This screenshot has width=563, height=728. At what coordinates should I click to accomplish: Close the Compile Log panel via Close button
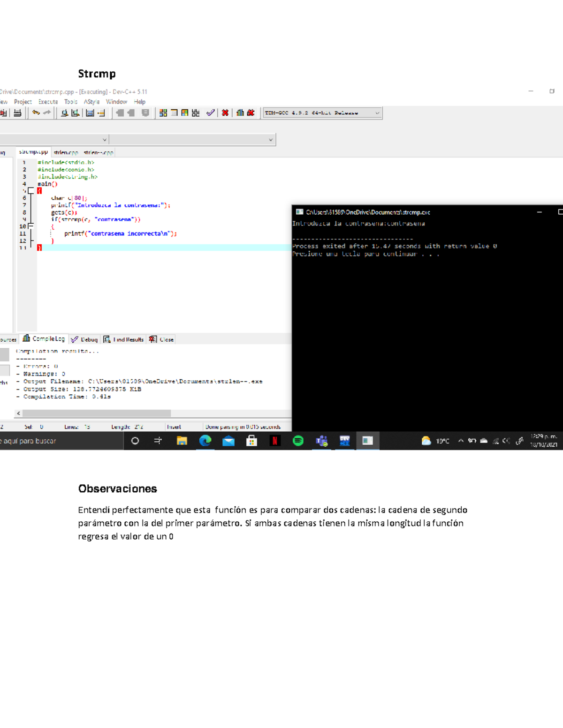[x=161, y=339]
